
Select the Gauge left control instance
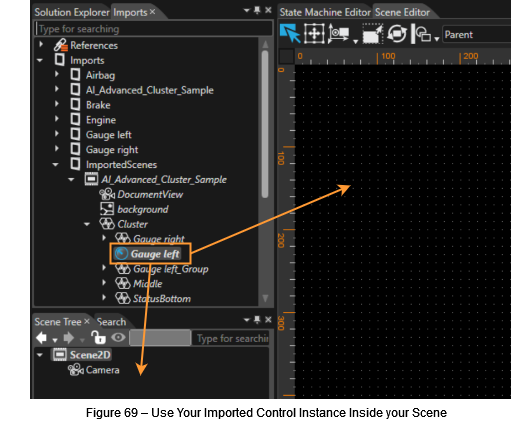pos(150,254)
